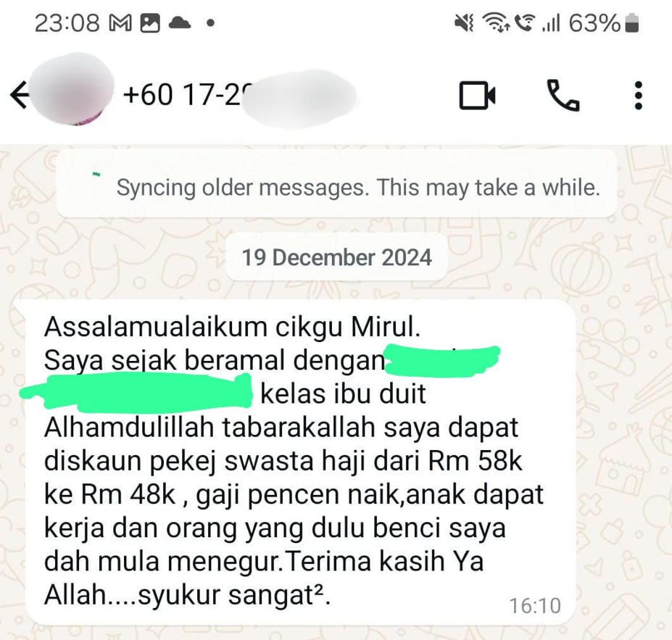Tap the gallery image notification icon
The height and width of the screenshot is (640, 672).
[150, 23]
